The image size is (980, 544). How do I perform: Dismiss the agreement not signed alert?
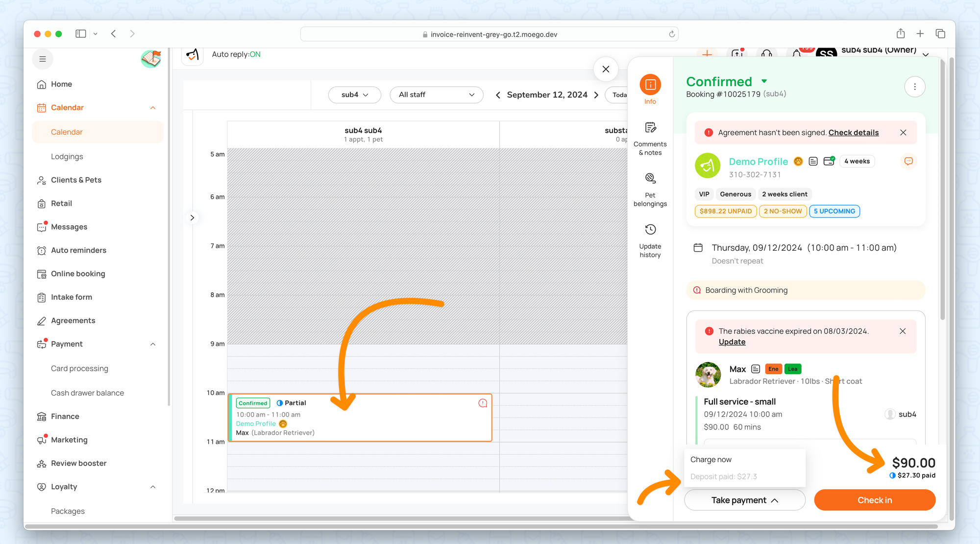[903, 133]
